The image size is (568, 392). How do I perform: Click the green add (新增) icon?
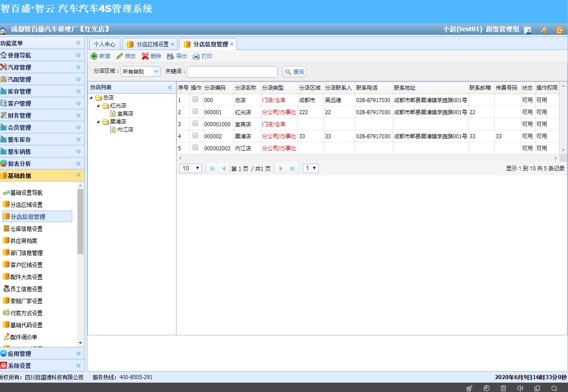click(x=94, y=56)
